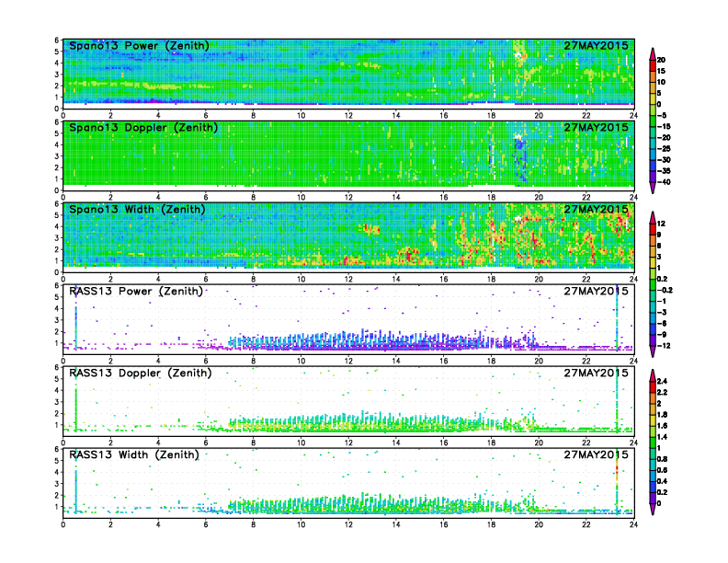Click the red top arrow of the upper colorbar

coord(653,52)
